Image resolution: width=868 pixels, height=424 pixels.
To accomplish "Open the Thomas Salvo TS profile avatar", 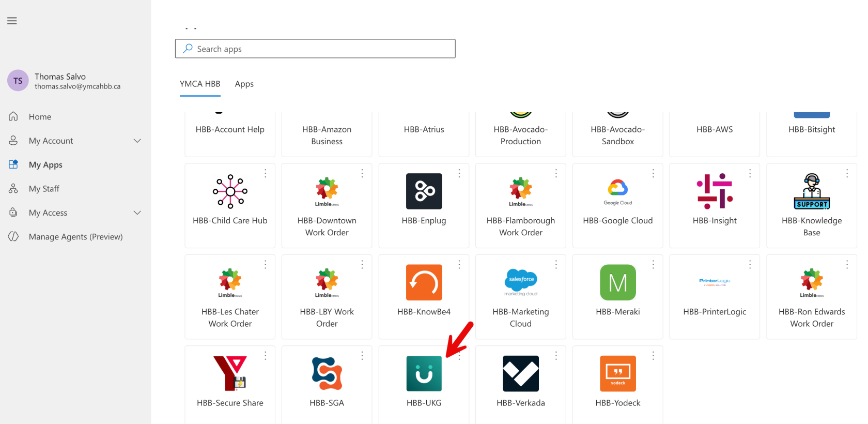I will [18, 81].
